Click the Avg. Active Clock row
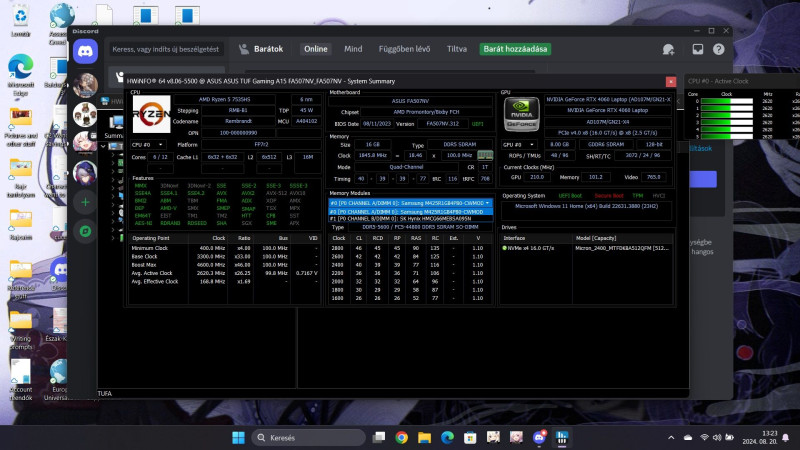 coord(224,273)
